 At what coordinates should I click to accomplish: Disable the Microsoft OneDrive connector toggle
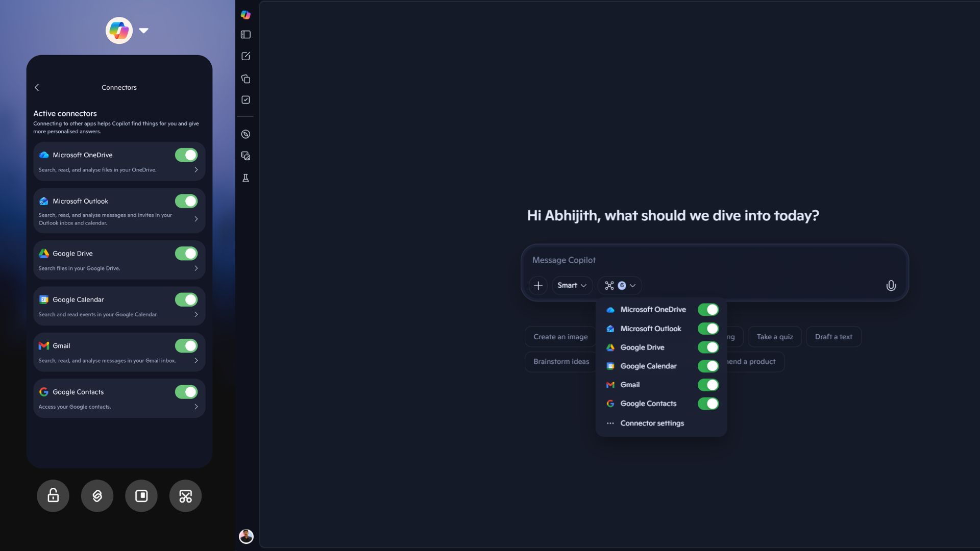[186, 155]
